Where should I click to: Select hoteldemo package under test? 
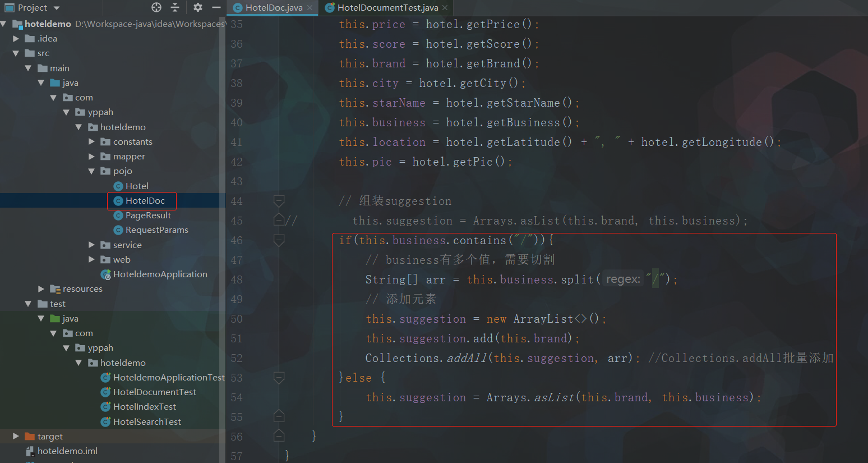pyautogui.click(x=123, y=363)
